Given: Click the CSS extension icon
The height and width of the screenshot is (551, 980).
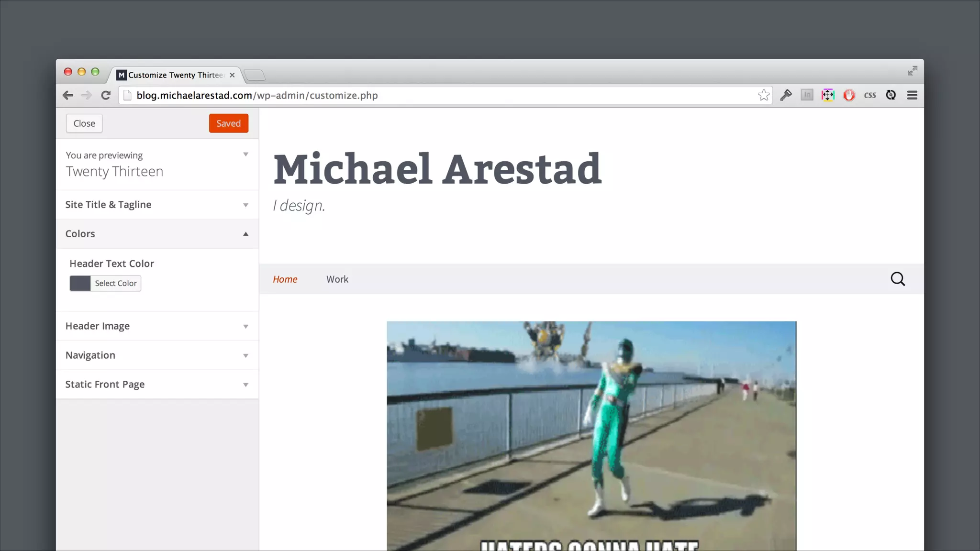Looking at the screenshot, I should (870, 95).
